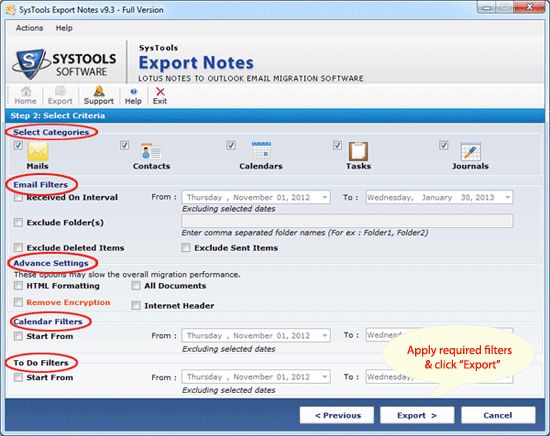Click the application icon in title bar
The image size is (550, 436).
tap(11, 10)
